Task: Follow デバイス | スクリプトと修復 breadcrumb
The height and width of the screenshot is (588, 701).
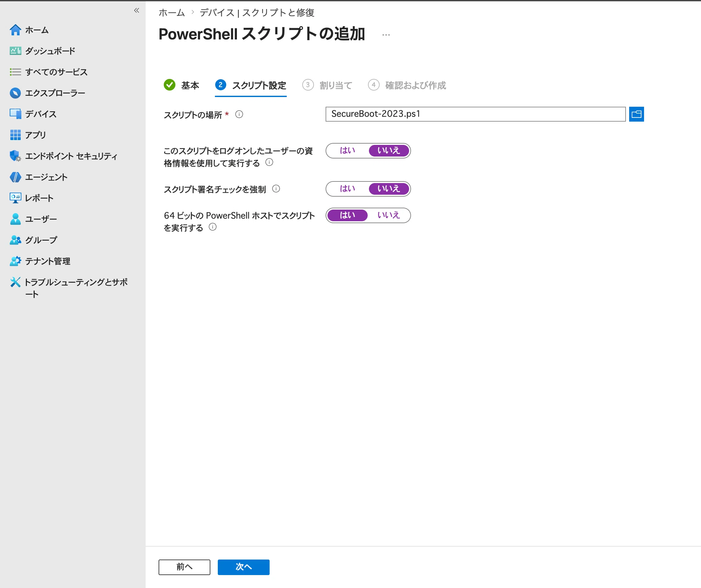Action: 257,13
